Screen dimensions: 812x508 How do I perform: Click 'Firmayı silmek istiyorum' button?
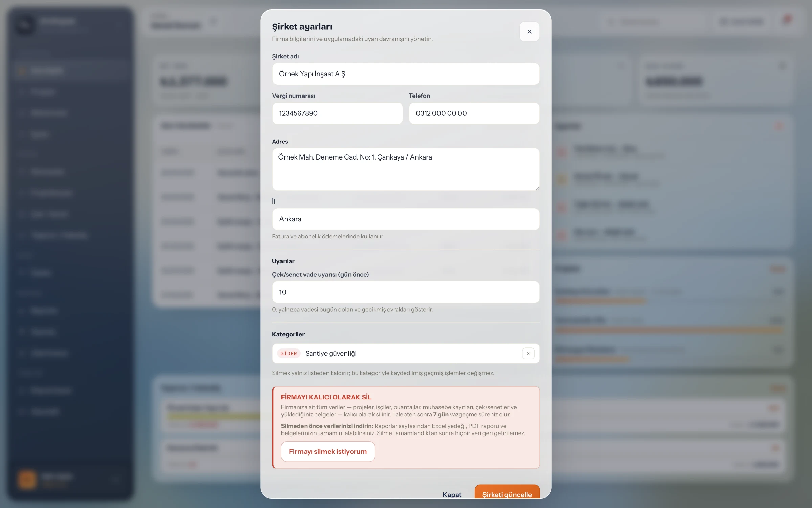(328, 451)
